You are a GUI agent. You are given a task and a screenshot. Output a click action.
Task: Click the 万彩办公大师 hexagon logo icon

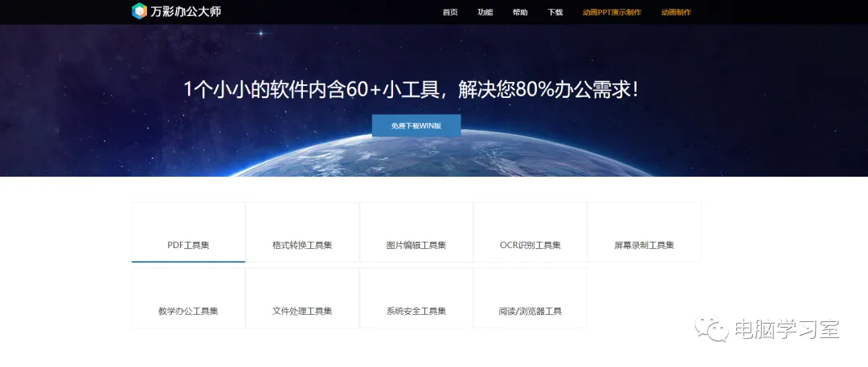[x=140, y=11]
